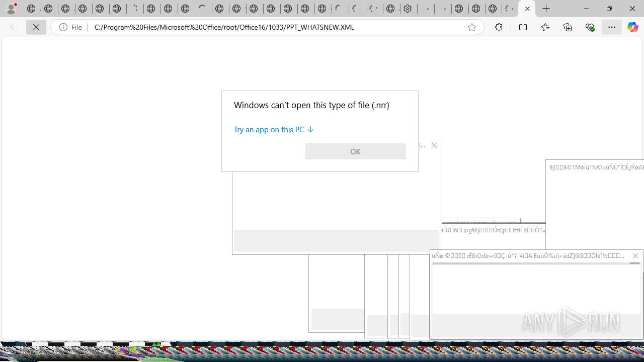Minimize the Edge window
The image size is (644, 362).
click(586, 9)
